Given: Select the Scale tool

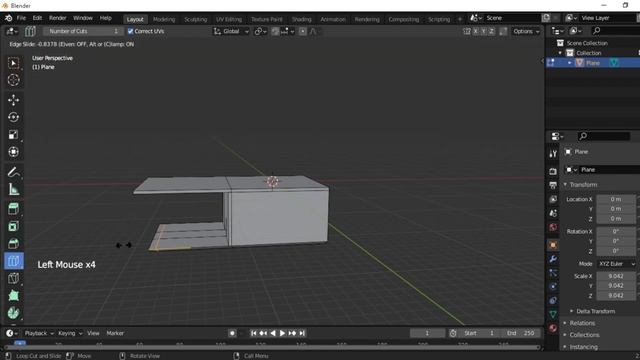Looking at the screenshot, I should pyautogui.click(x=13, y=135).
